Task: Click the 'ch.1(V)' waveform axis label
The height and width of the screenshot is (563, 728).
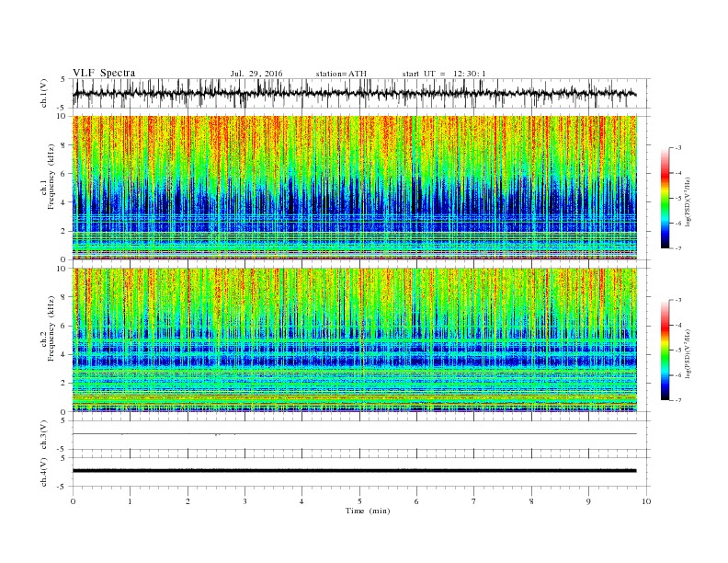Action: [x=44, y=94]
